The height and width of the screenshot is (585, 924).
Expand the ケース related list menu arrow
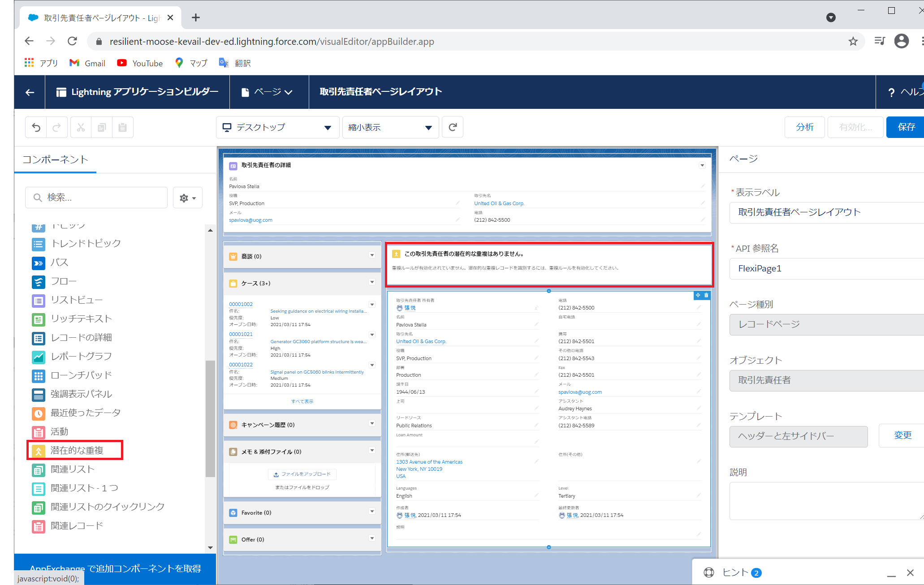(372, 282)
